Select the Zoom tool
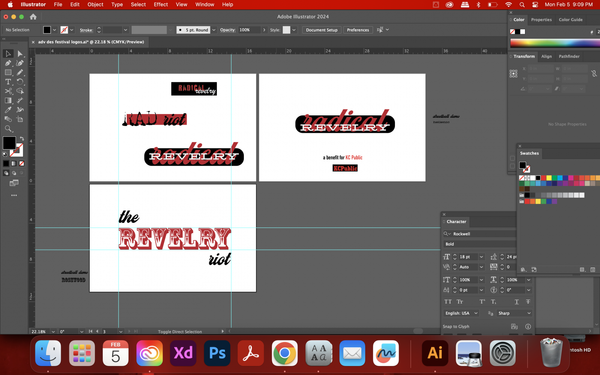This screenshot has width=600, height=375. point(8,129)
